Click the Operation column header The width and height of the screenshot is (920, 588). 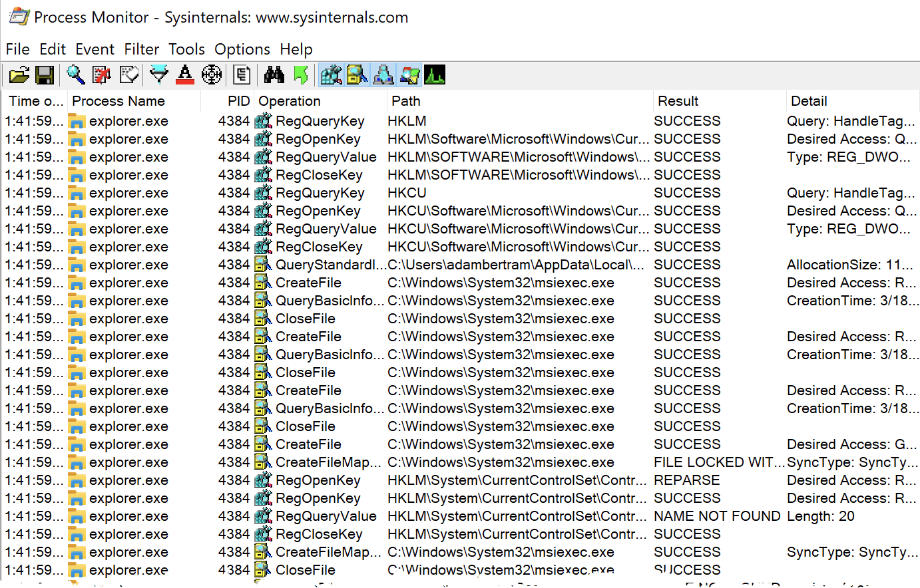coord(320,101)
